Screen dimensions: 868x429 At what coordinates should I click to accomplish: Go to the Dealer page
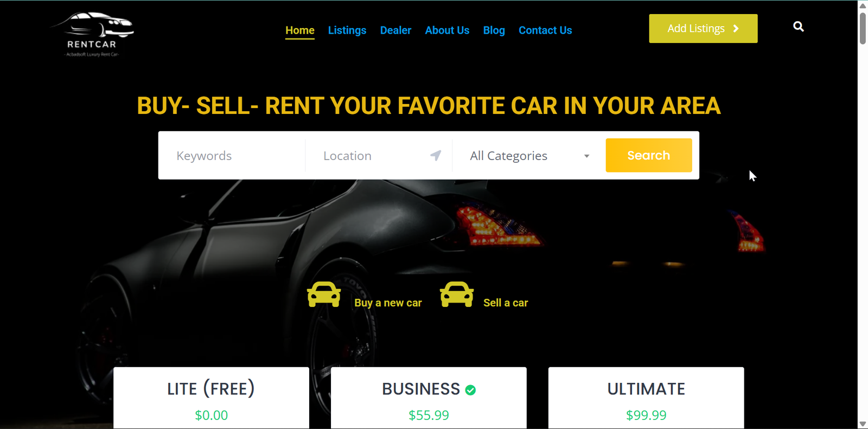click(x=395, y=30)
